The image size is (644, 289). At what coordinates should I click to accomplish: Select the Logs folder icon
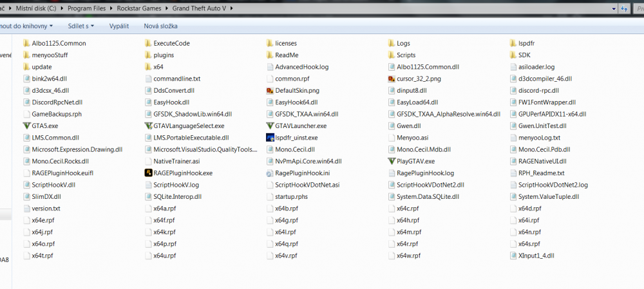(392, 43)
